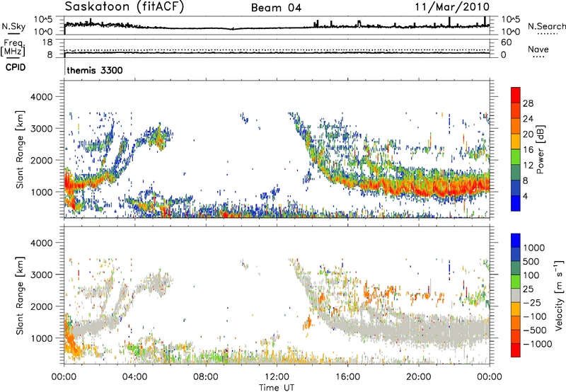This screenshot has height=392, width=566.
Task: Pick the red top segment of power colorbar
Action: coord(516,95)
